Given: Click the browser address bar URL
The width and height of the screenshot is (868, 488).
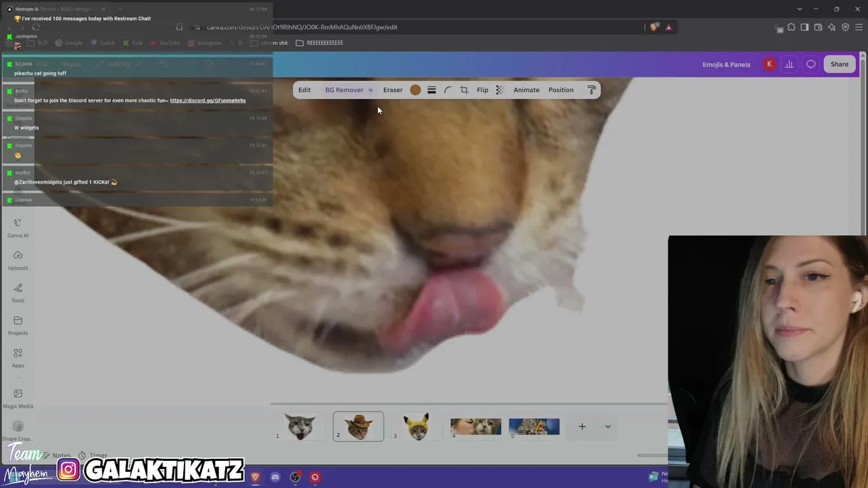Looking at the screenshot, I should pos(302,27).
